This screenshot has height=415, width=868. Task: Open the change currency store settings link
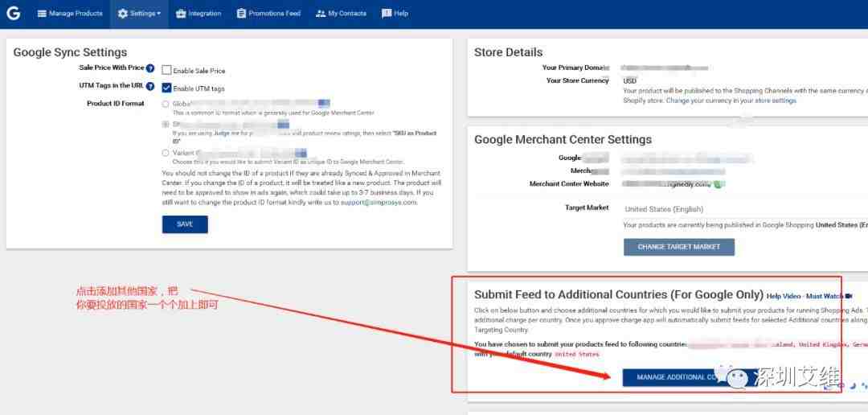point(731,101)
